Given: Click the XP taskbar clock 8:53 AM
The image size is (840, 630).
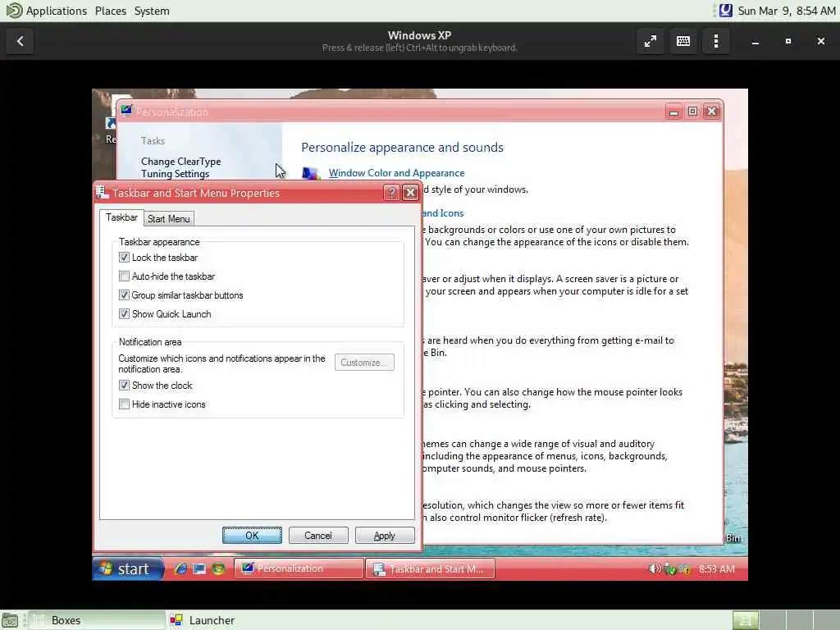Looking at the screenshot, I should pyautogui.click(x=717, y=569).
